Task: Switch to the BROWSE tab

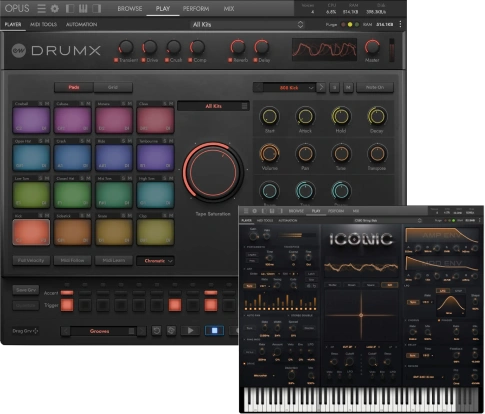Action: (x=130, y=9)
